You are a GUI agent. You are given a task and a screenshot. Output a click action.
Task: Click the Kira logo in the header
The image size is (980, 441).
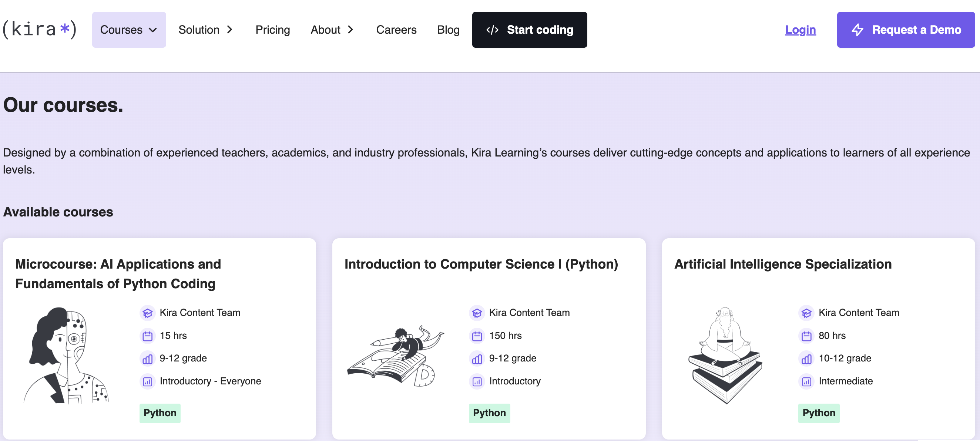tap(40, 29)
